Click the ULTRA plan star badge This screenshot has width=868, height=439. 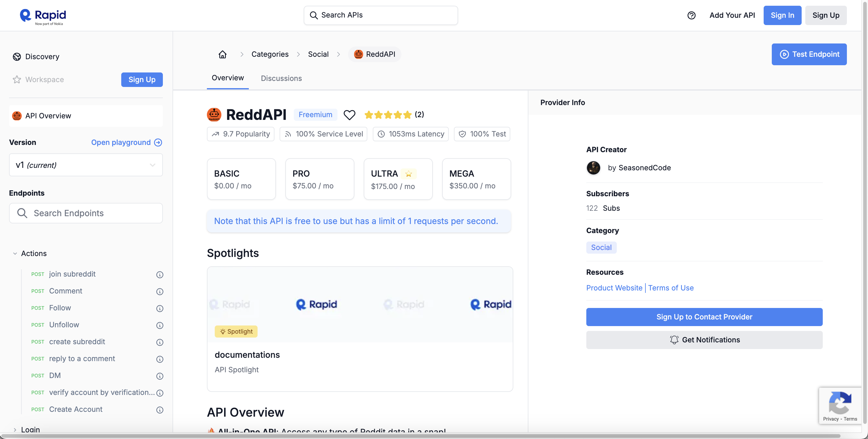pyautogui.click(x=409, y=174)
